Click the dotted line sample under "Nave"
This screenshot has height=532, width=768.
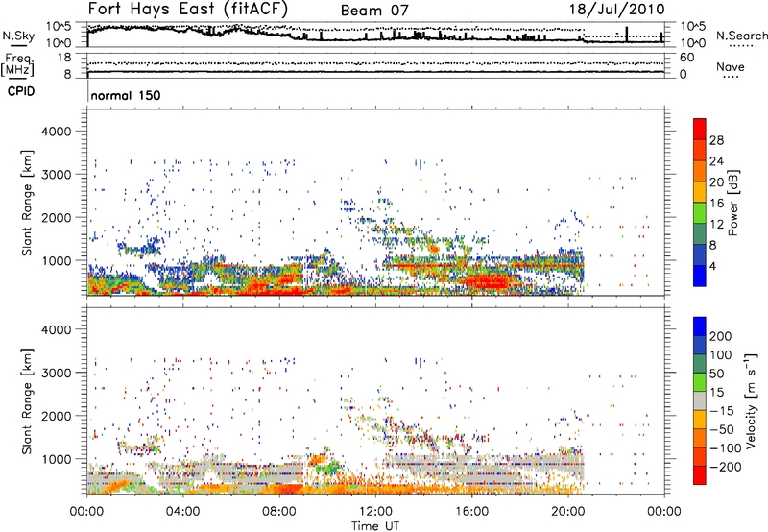tap(731, 77)
